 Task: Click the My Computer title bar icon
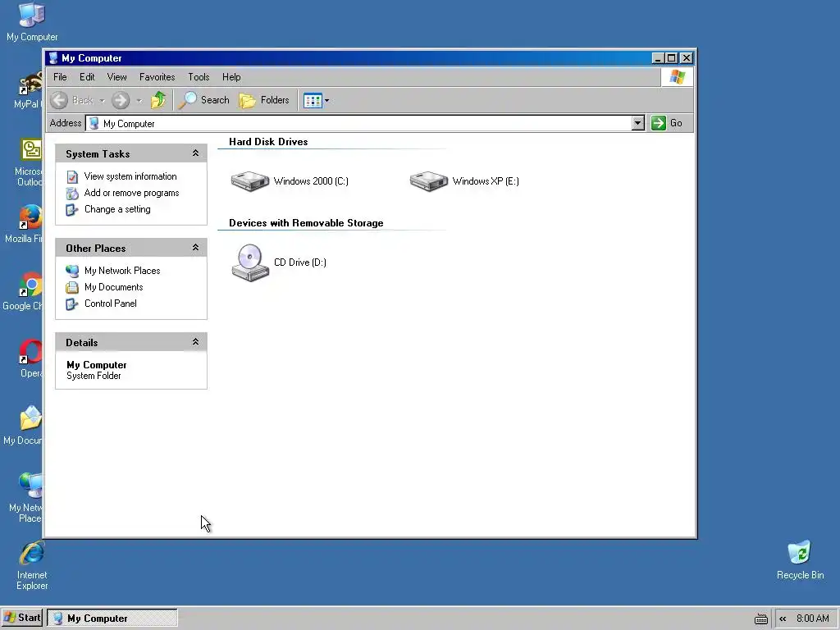[53, 58]
